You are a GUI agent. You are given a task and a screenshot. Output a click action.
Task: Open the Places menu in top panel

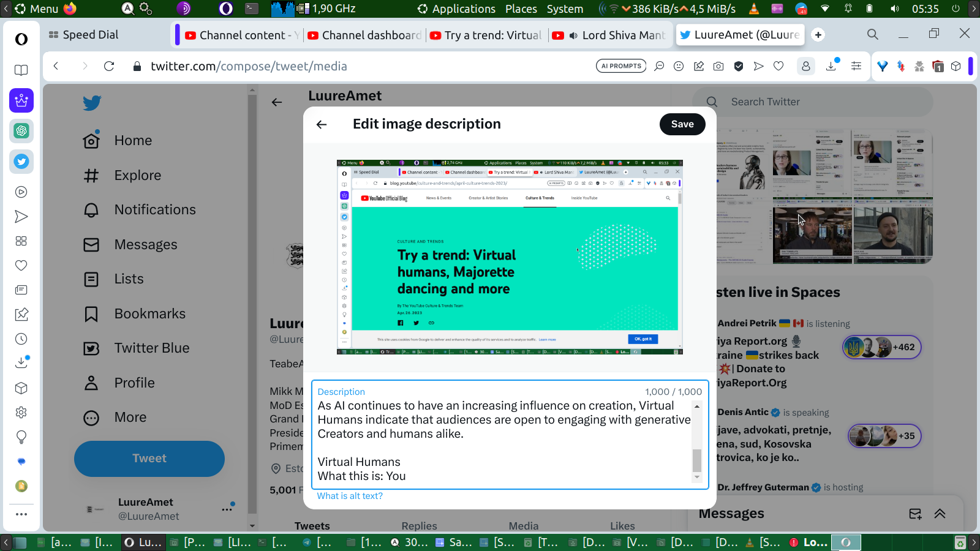tap(521, 9)
